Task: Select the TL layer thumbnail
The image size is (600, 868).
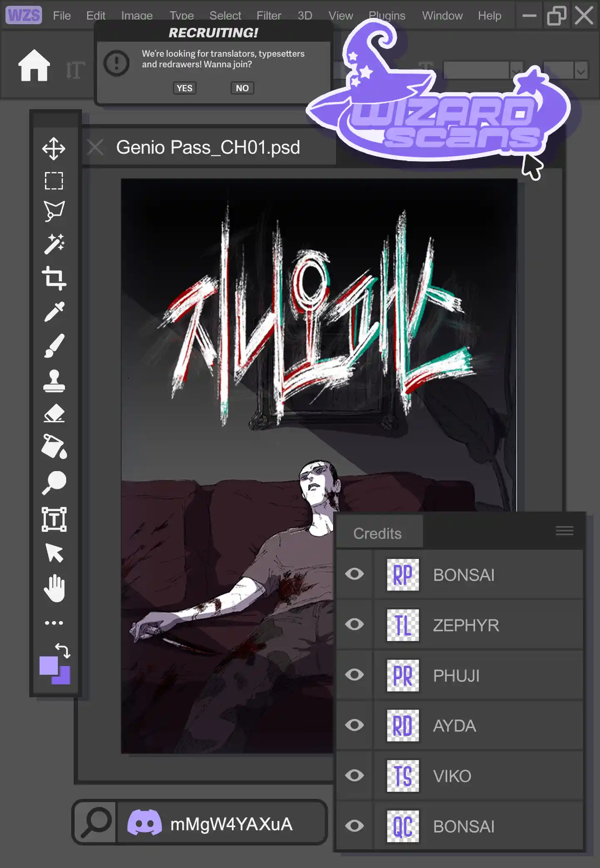Action: (403, 625)
